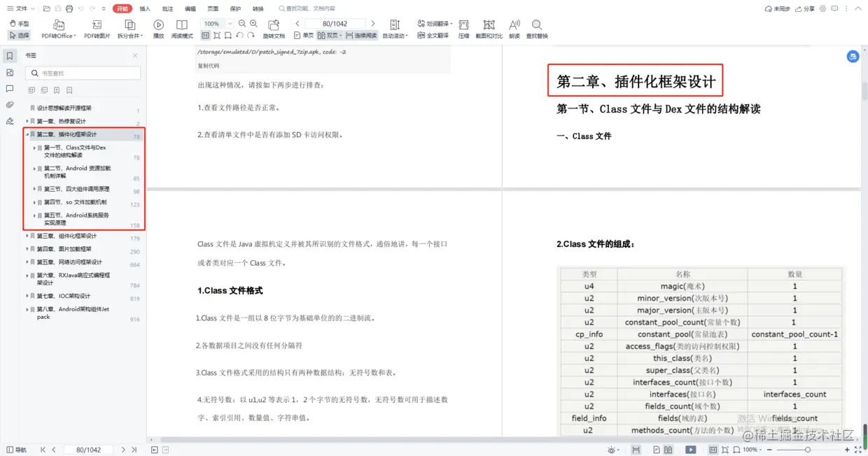Open PDF转Office dropdown

(x=58, y=29)
